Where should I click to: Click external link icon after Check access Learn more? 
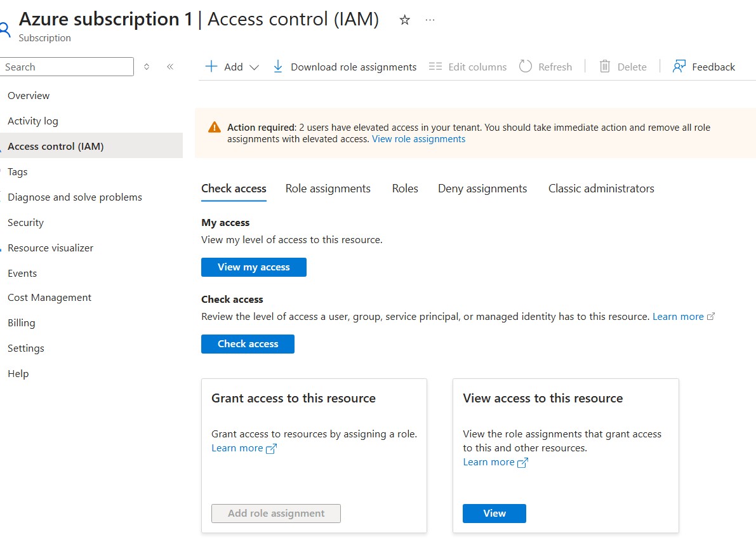pos(711,316)
